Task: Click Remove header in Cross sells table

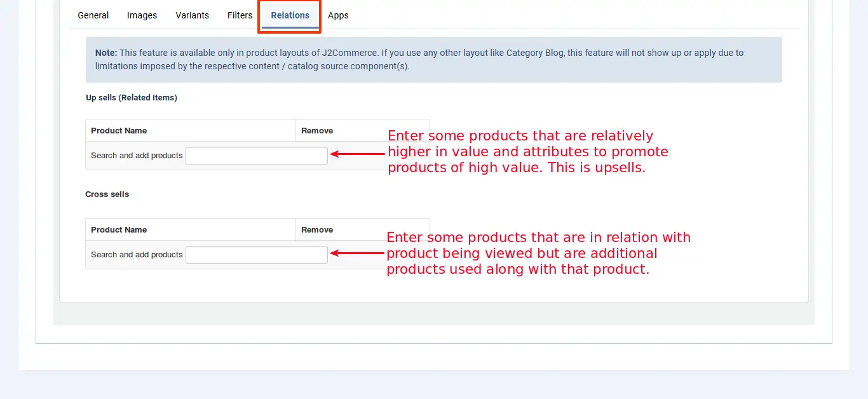Action: click(x=317, y=230)
